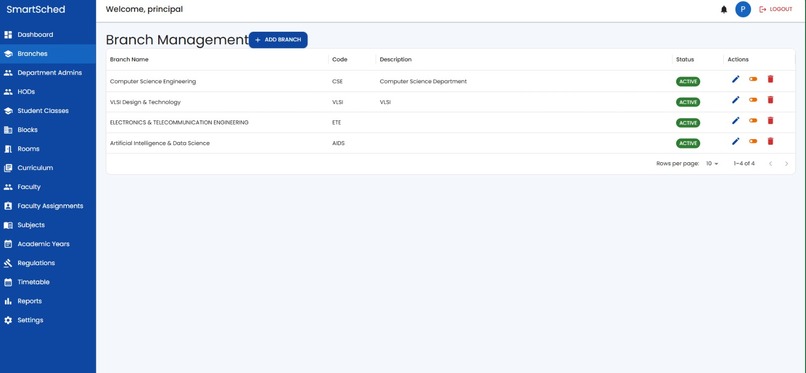Open Rooms in the sidebar
Image resolution: width=806 pixels, height=373 pixels.
pyautogui.click(x=48, y=149)
